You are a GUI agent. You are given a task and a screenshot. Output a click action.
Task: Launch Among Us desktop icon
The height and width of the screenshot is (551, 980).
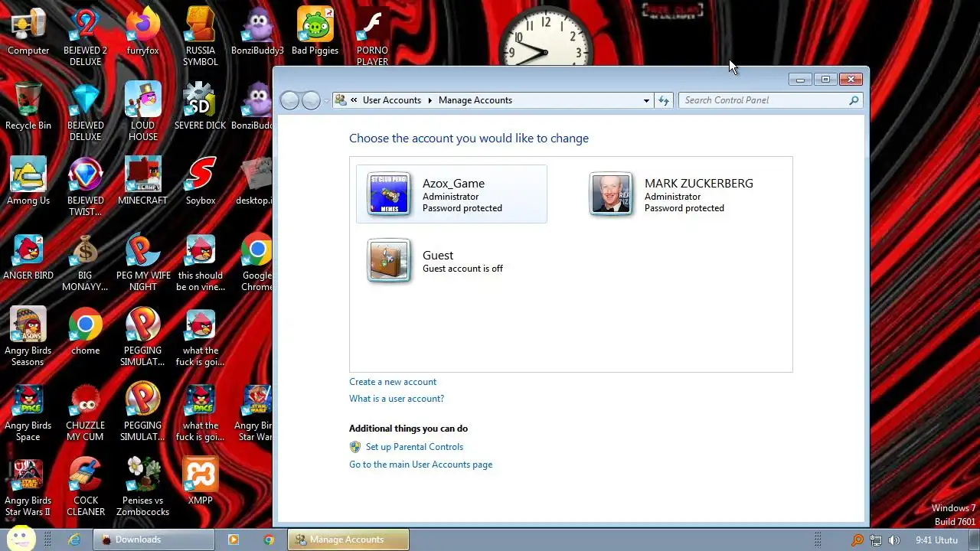pyautogui.click(x=28, y=182)
